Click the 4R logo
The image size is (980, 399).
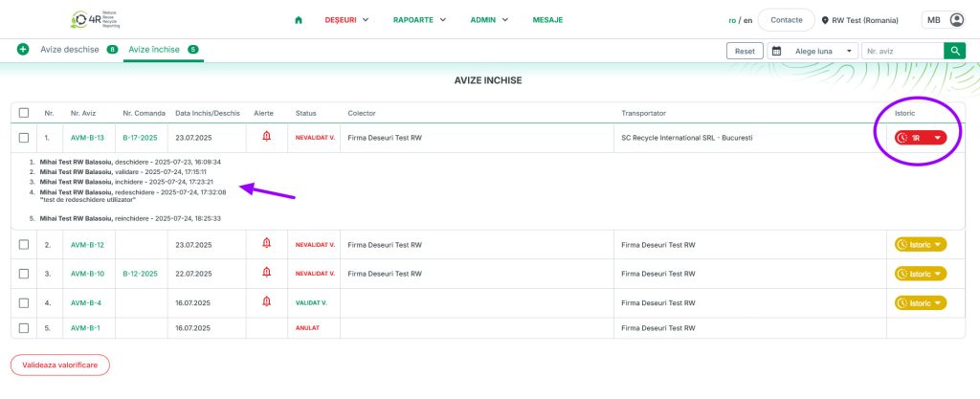click(96, 20)
